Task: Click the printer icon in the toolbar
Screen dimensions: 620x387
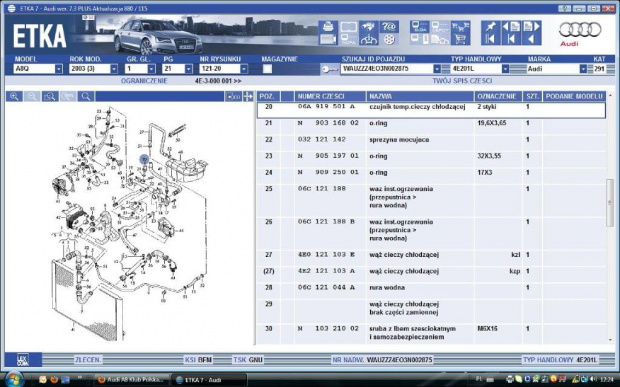Action: (x=328, y=26)
